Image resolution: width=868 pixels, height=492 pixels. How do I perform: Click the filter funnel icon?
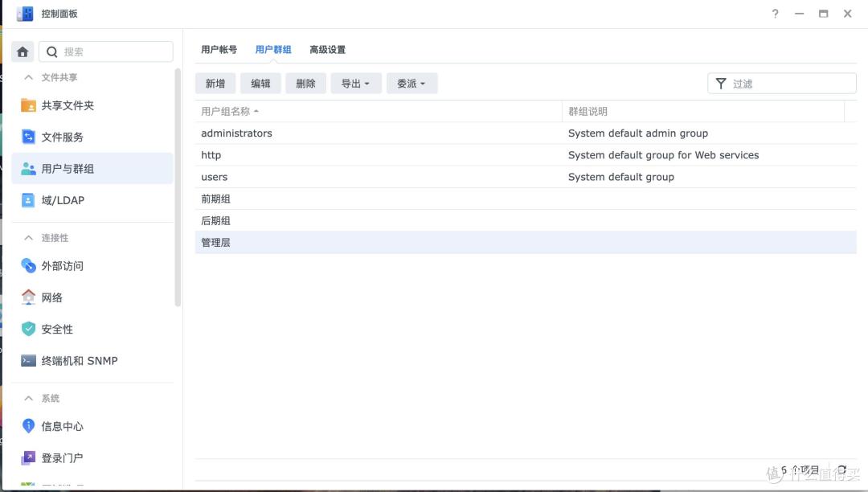coord(721,84)
